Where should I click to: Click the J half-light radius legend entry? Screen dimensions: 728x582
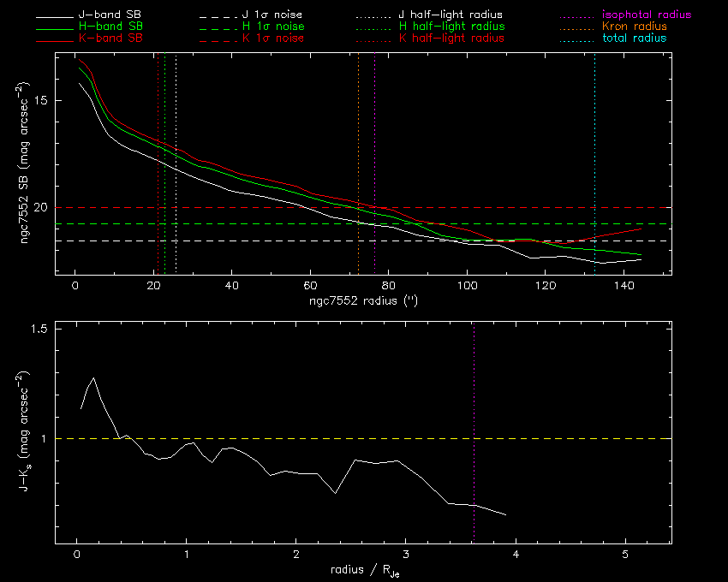(x=451, y=15)
